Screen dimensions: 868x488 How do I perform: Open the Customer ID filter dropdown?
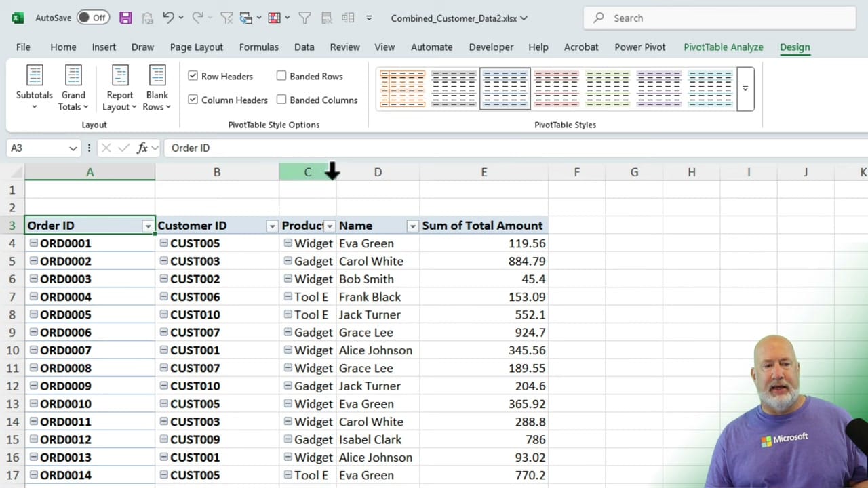271,226
